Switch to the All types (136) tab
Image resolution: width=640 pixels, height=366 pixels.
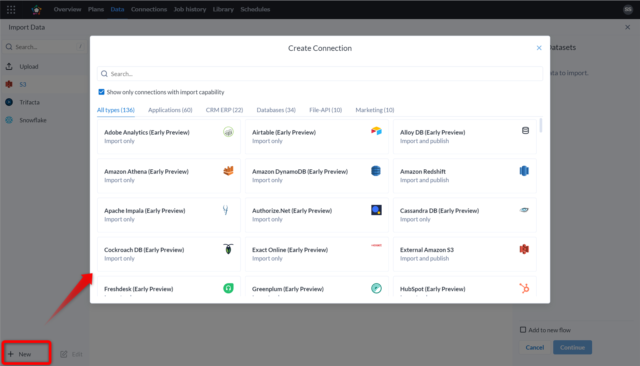116,110
